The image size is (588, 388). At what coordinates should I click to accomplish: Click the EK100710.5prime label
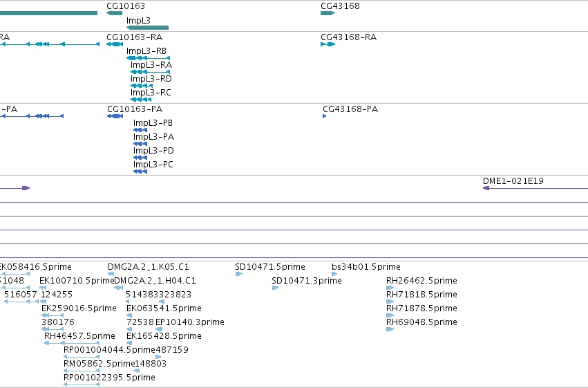coord(77,281)
